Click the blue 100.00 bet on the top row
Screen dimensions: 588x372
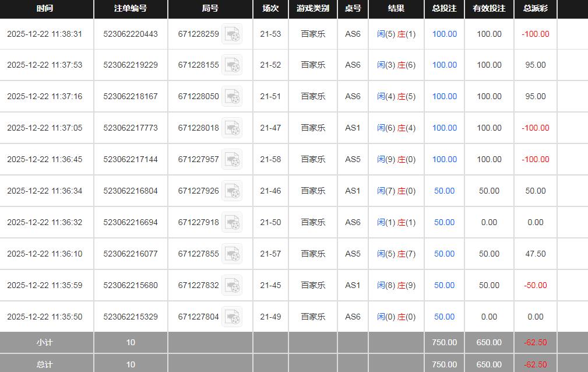[x=444, y=34]
